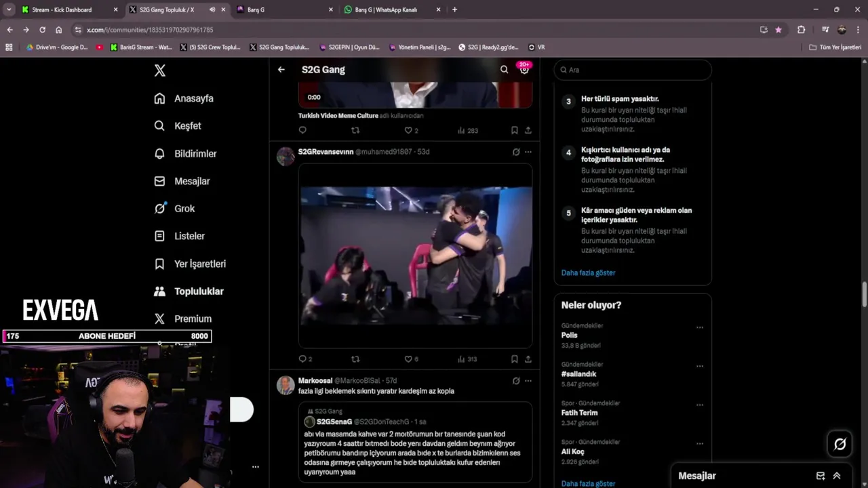The width and height of the screenshot is (868, 488).
Task: Open Grok action on S2GRevansevinn post
Action: coord(516,152)
